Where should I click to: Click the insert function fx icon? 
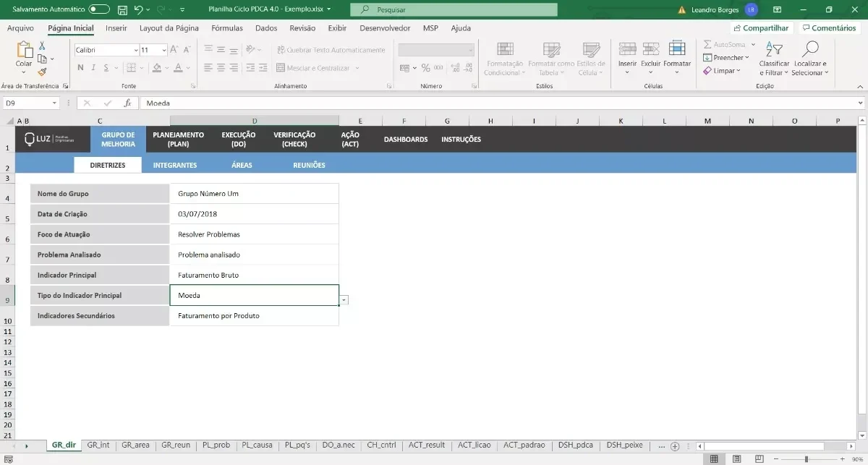(x=127, y=103)
